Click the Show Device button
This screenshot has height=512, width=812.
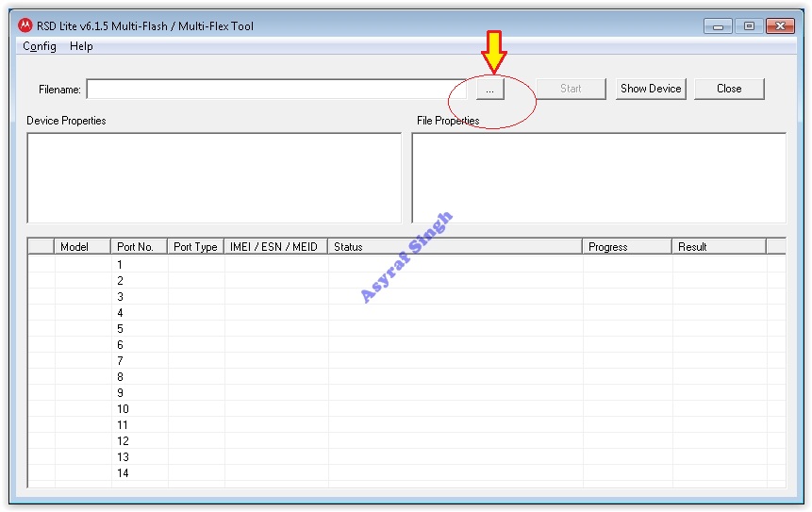tap(651, 89)
